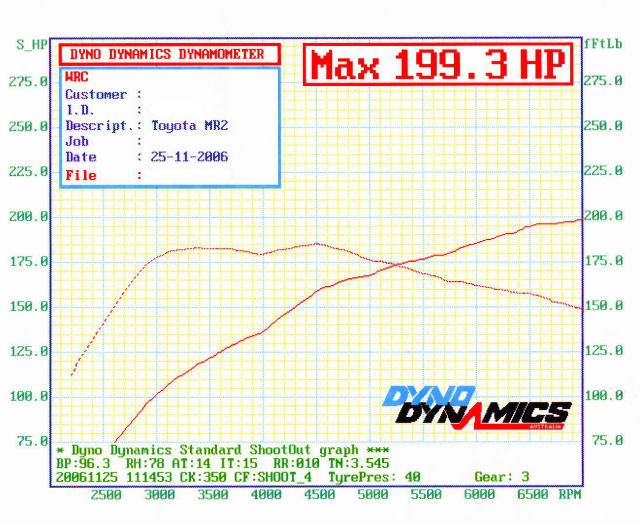Select the Dyno Dynamics Dynamometer title banner
Viewport: 640px width, 523px height.
(x=167, y=54)
